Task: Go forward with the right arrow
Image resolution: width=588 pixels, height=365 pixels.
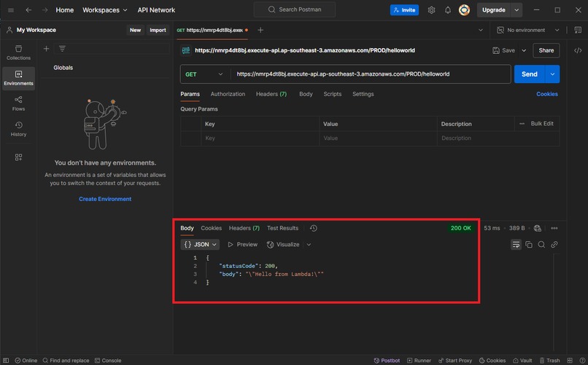Action: (x=45, y=10)
